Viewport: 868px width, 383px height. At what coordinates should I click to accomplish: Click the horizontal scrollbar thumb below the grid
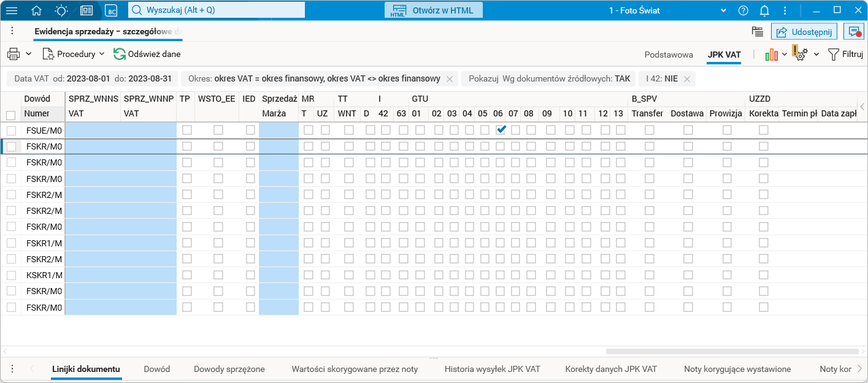(x=732, y=351)
